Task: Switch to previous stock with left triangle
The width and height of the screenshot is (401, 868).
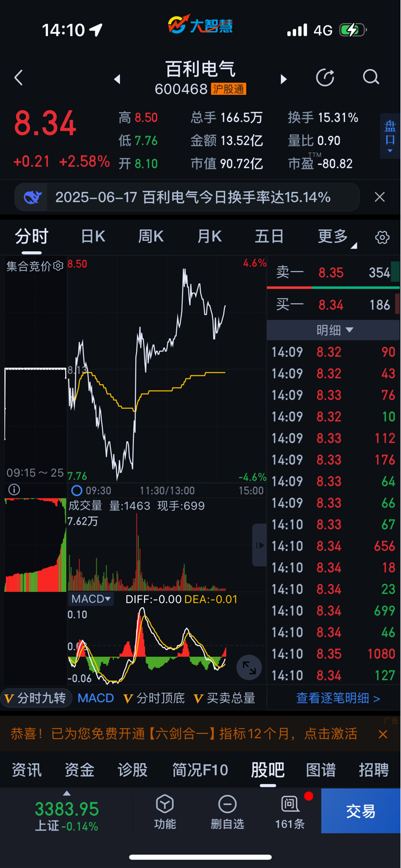Action: pos(117,79)
